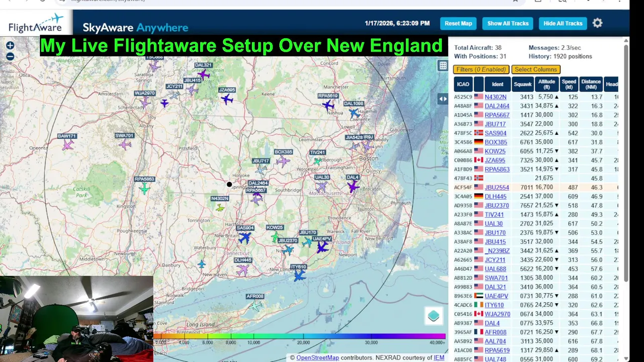Select the SAS904 aircraft icon on map
Viewport: 644px width, 362px height.
(245, 237)
